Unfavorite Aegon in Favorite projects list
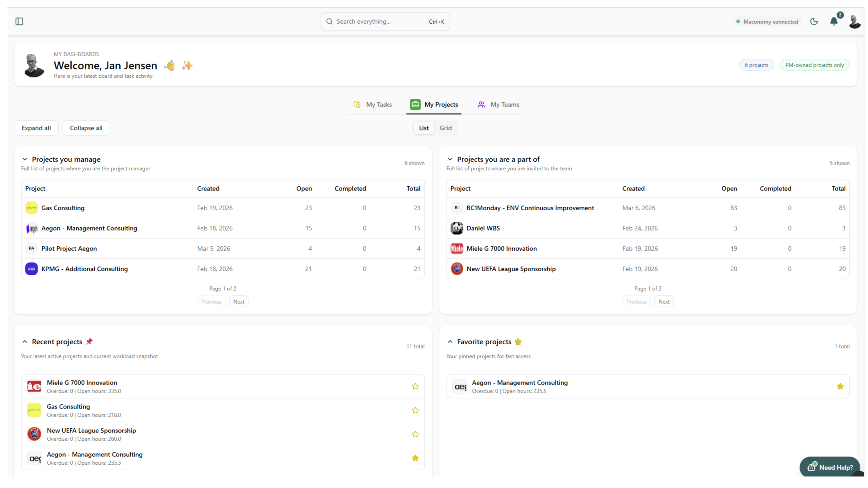The height and width of the screenshot is (488, 868). (x=840, y=386)
